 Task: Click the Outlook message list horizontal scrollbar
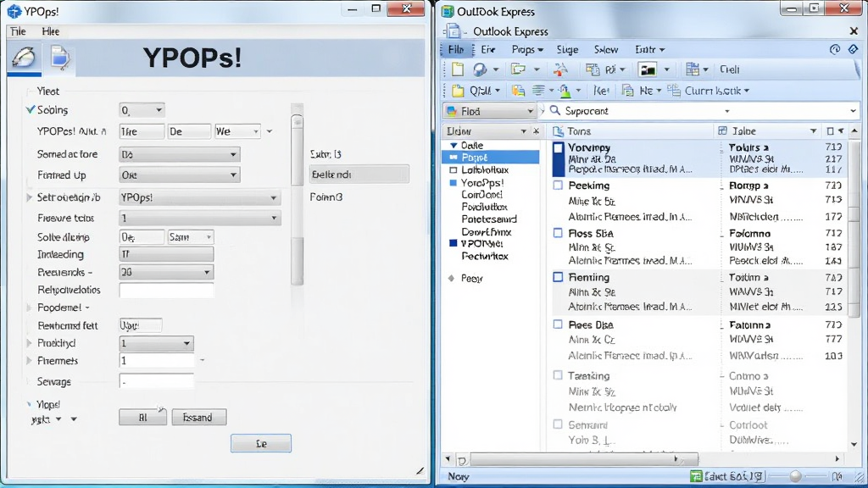click(584, 458)
